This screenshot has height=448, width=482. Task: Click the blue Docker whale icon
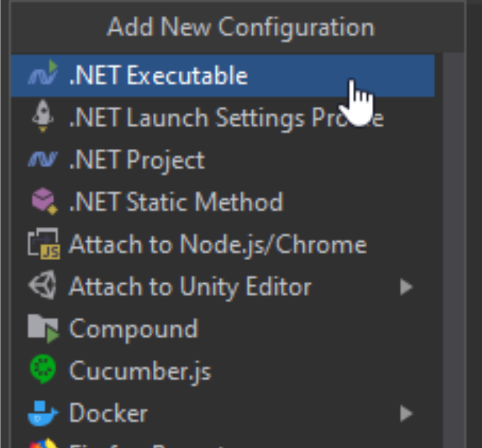click(43, 413)
